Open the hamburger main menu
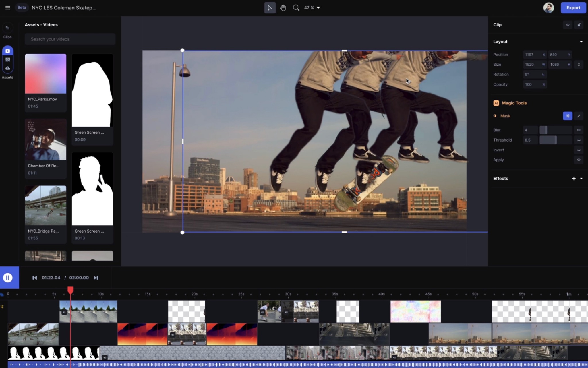Image resolution: width=588 pixels, height=368 pixels. (7, 8)
